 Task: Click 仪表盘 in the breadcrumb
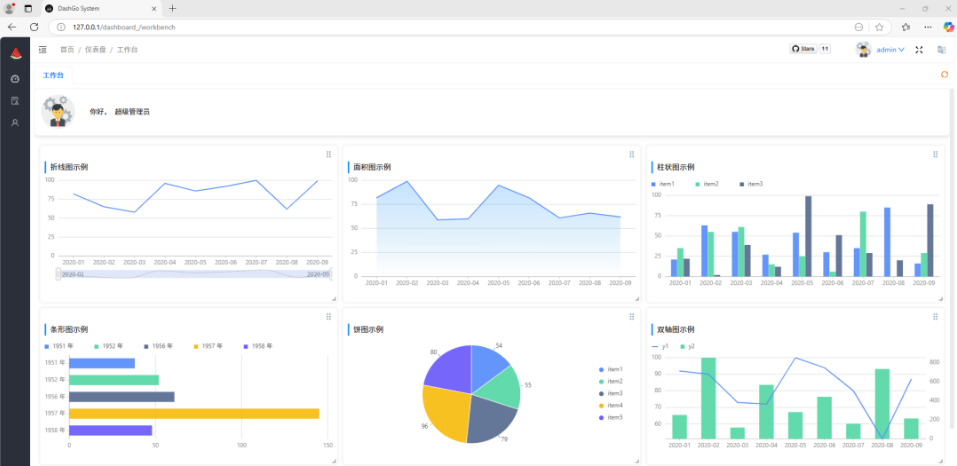(x=95, y=49)
